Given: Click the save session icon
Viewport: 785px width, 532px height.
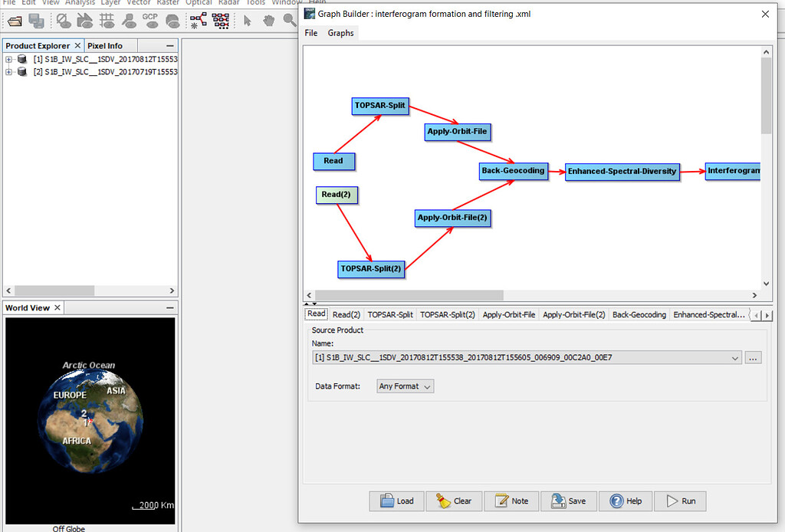Looking at the screenshot, I should pyautogui.click(x=36, y=21).
